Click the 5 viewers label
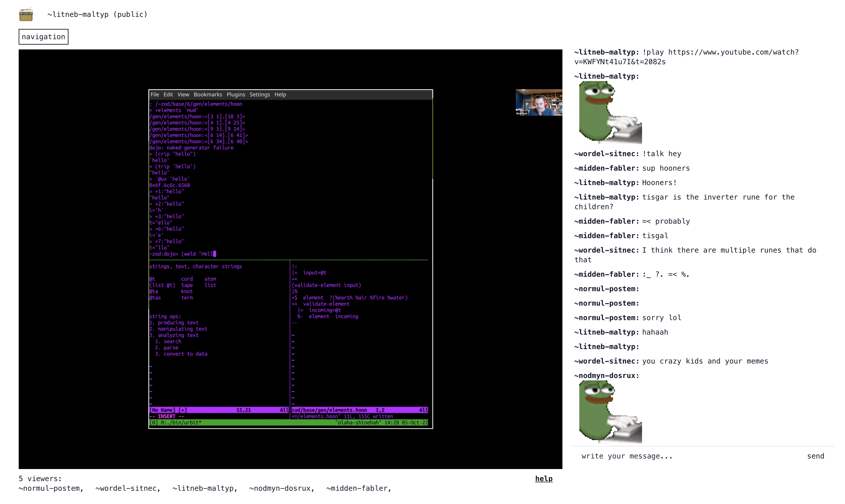 click(x=40, y=478)
